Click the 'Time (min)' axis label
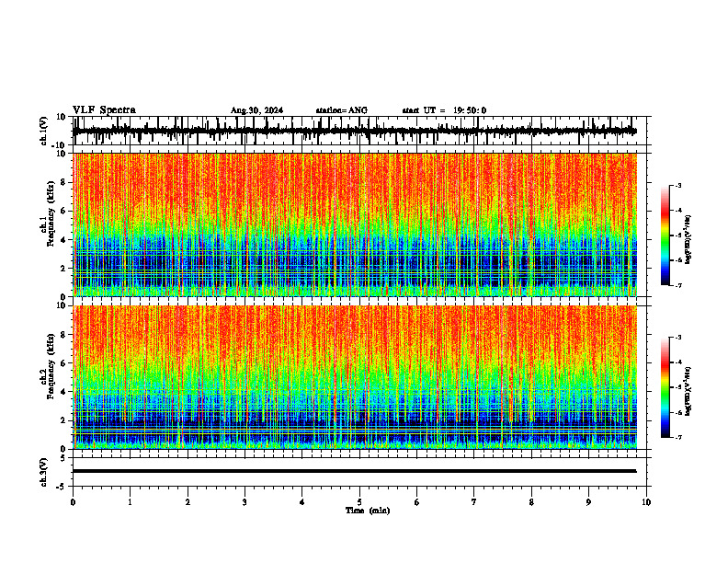728x563 pixels. (368, 511)
